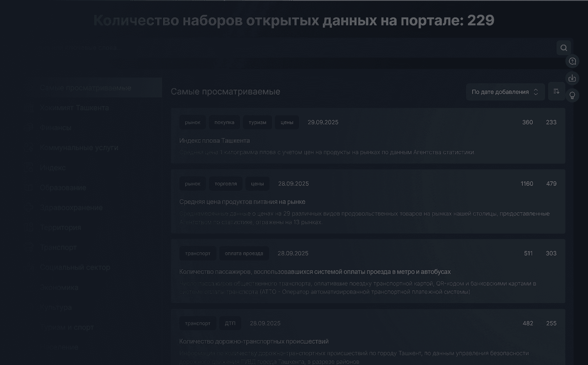This screenshot has width=588, height=365.
Task: Open the help question-mark icon
Action: (572, 61)
